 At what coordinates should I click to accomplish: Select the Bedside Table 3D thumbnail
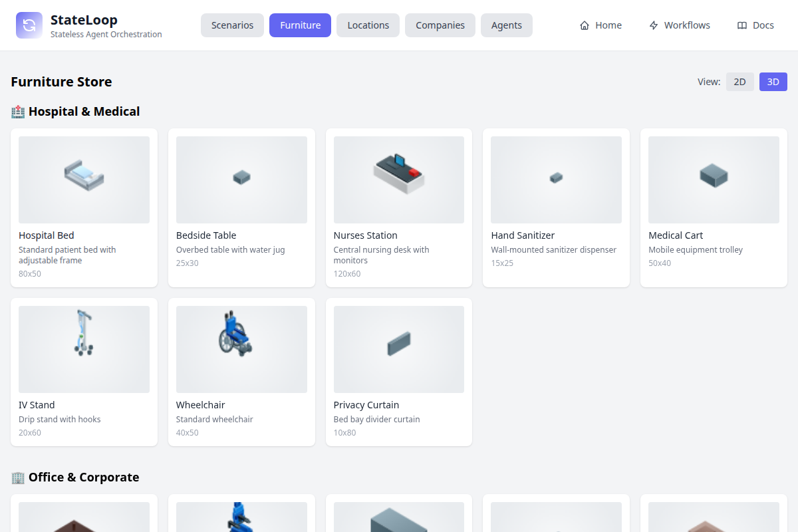pyautogui.click(x=241, y=180)
